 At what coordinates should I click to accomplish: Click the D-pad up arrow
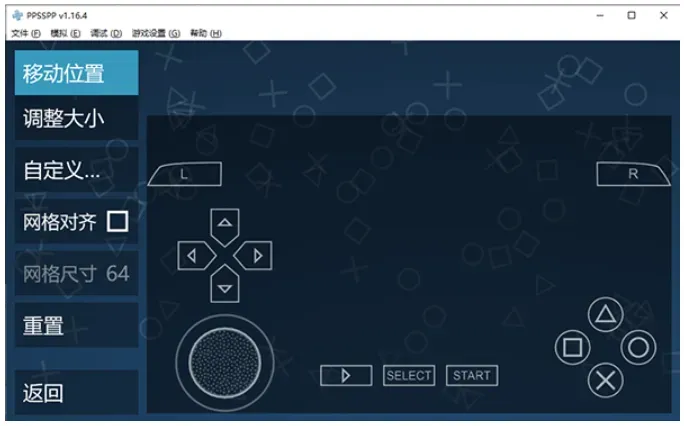click(x=225, y=227)
